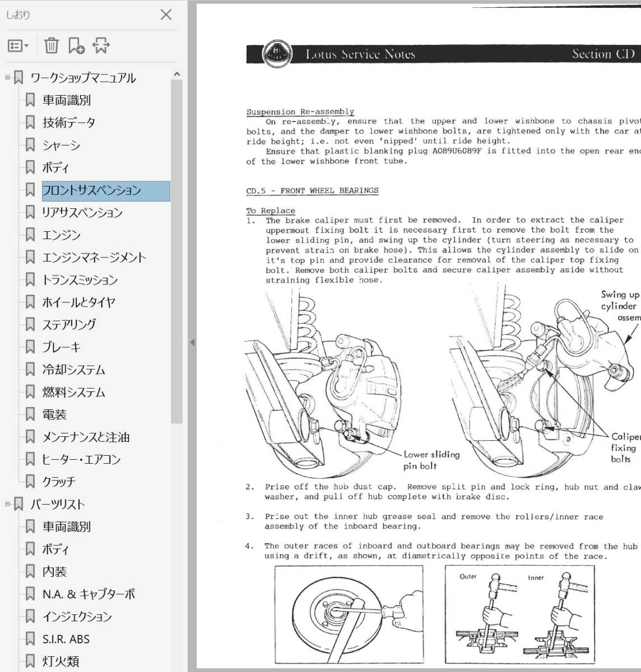Viewport: 641px width, 672px height.
Task: Open the 冷却システム bookmark
Action: tap(73, 370)
